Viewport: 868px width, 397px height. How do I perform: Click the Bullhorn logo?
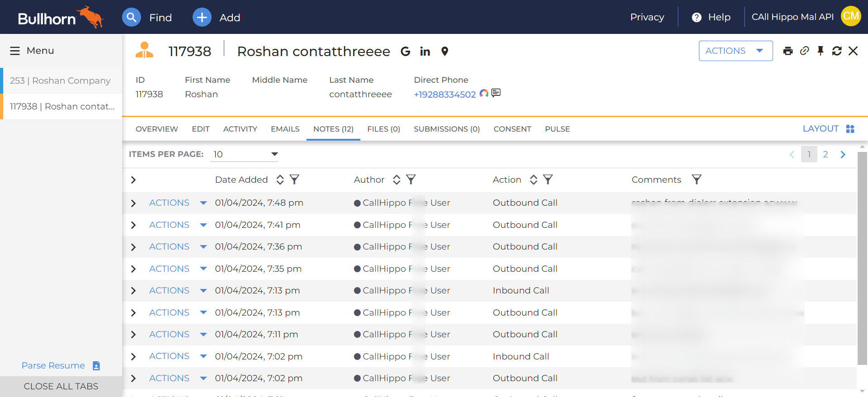61,17
